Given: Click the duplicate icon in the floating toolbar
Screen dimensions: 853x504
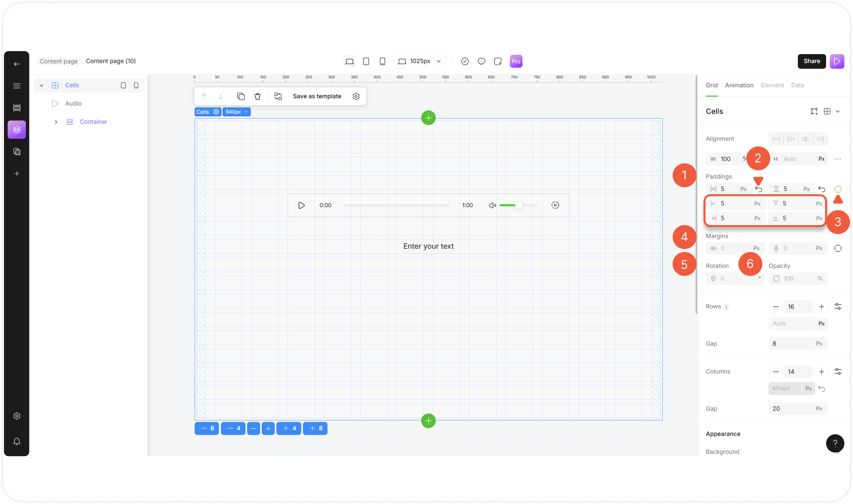Looking at the screenshot, I should 241,97.
